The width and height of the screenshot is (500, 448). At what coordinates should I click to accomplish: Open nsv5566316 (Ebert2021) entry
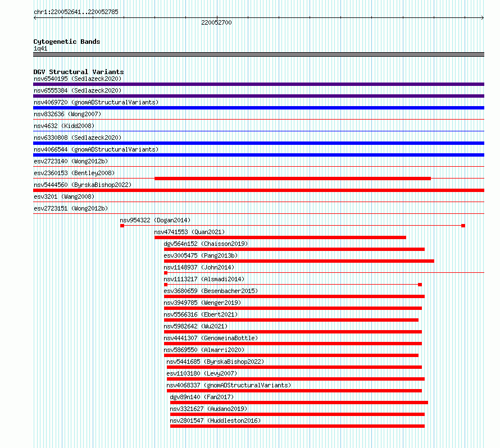click(201, 314)
